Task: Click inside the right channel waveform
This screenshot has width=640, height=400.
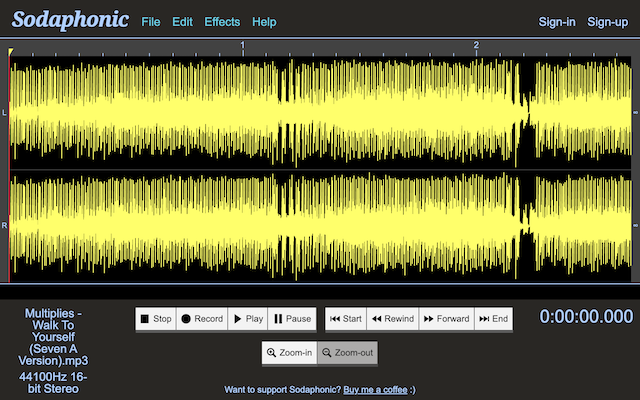Action: [x=320, y=226]
